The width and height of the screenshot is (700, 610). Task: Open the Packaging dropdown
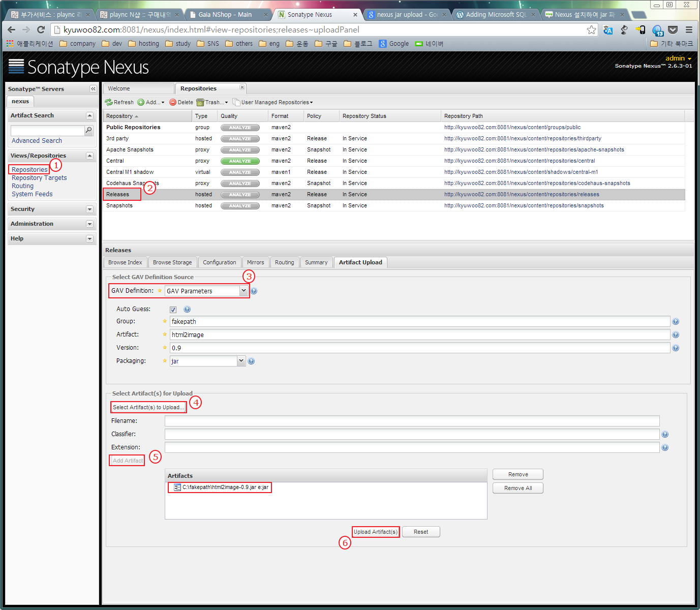[x=241, y=361]
